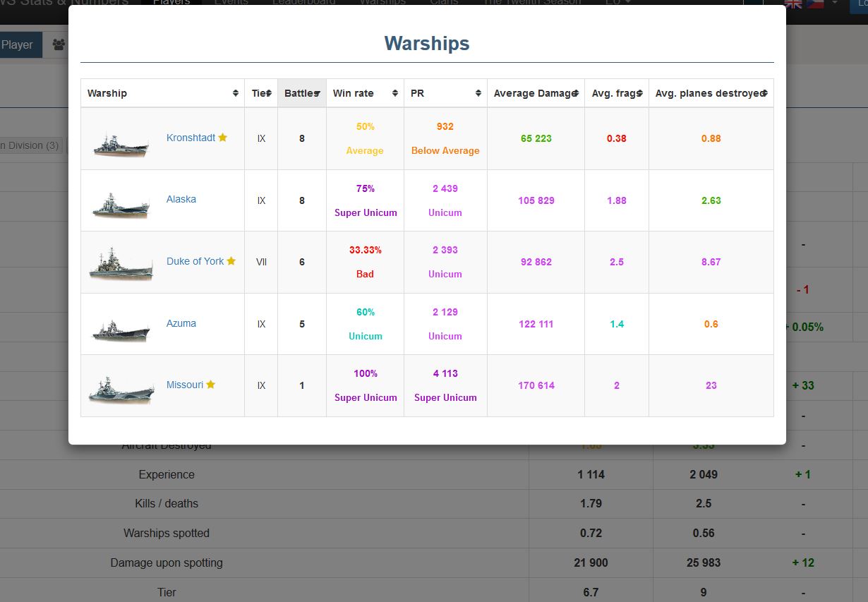Click the star icon next to Kronshtadt
Viewport: 868px width, 602px height.
click(x=222, y=138)
